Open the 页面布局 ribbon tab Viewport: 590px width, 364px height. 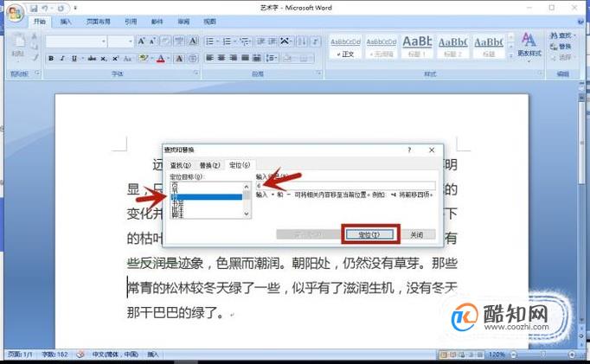[x=99, y=22]
